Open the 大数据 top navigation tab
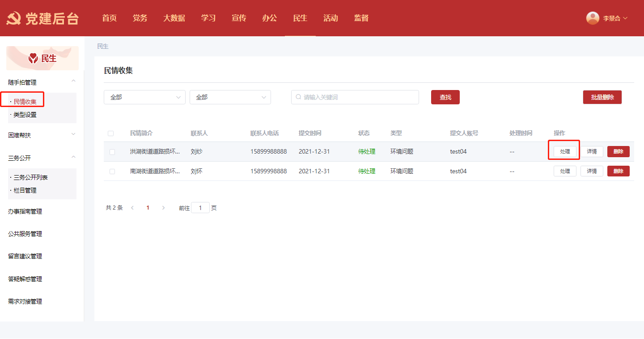This screenshot has width=644, height=339. click(x=174, y=18)
